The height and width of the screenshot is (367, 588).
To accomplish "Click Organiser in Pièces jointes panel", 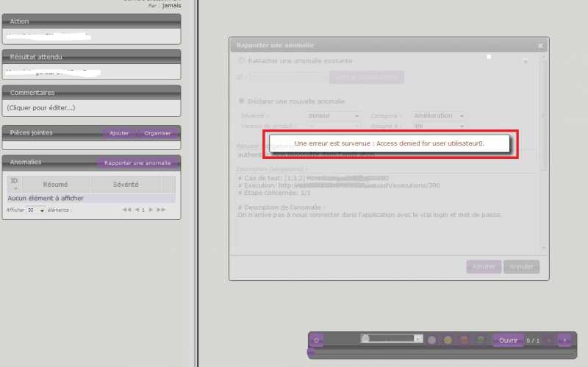I will pyautogui.click(x=157, y=133).
